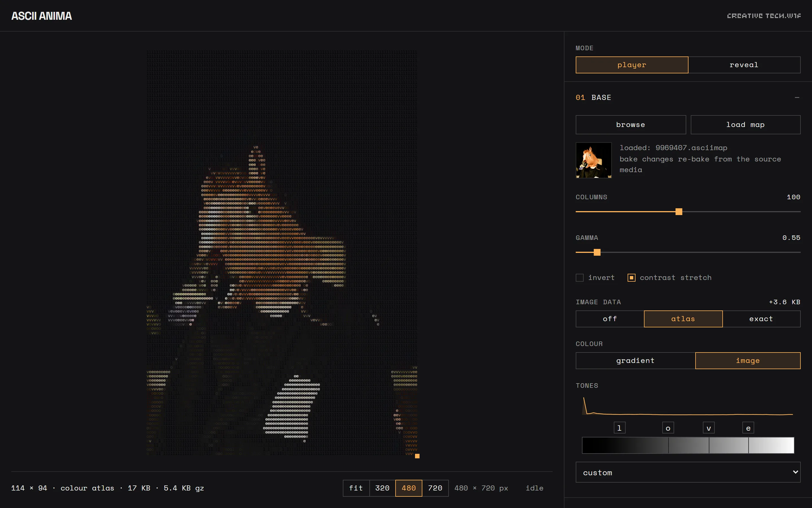
Task: Select the fit preview size
Action: click(356, 488)
